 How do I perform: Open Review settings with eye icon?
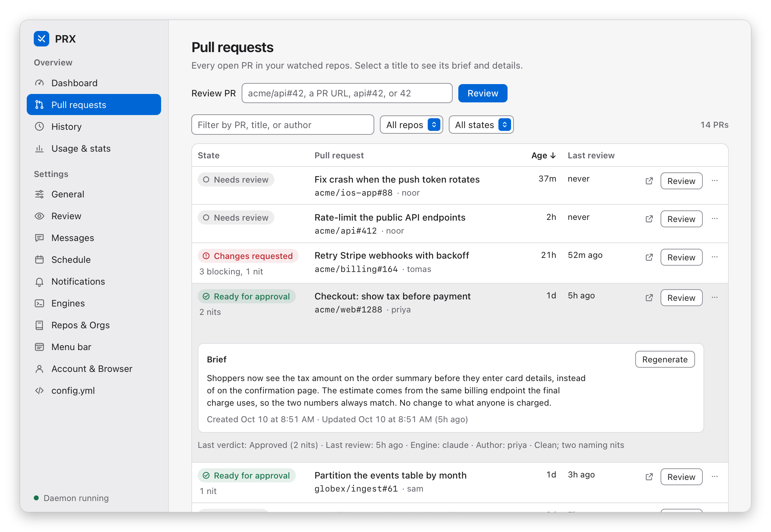point(94,216)
